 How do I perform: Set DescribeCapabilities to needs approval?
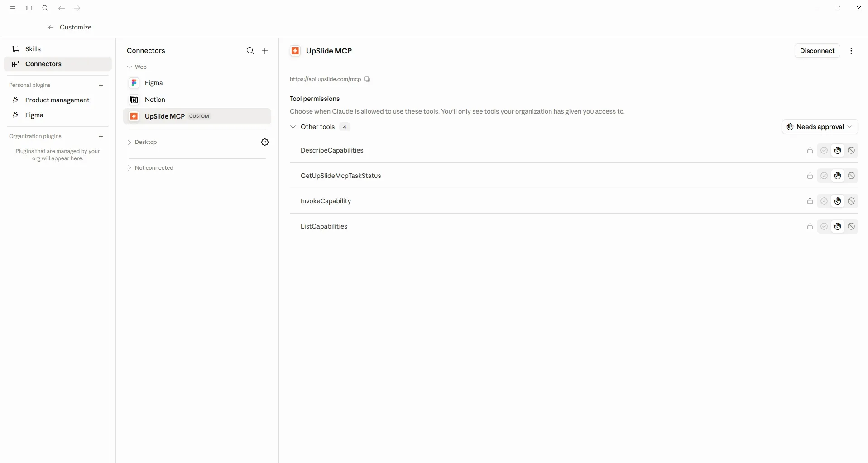point(838,150)
